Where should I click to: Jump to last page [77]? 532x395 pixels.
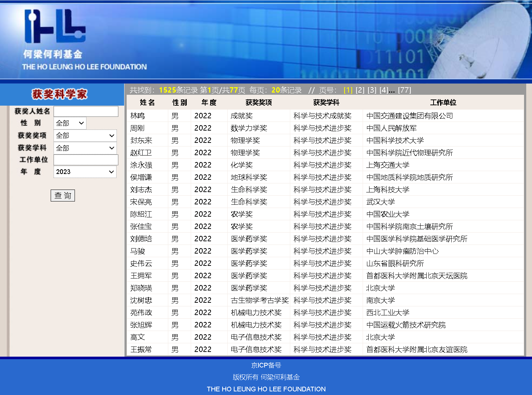[x=404, y=90]
